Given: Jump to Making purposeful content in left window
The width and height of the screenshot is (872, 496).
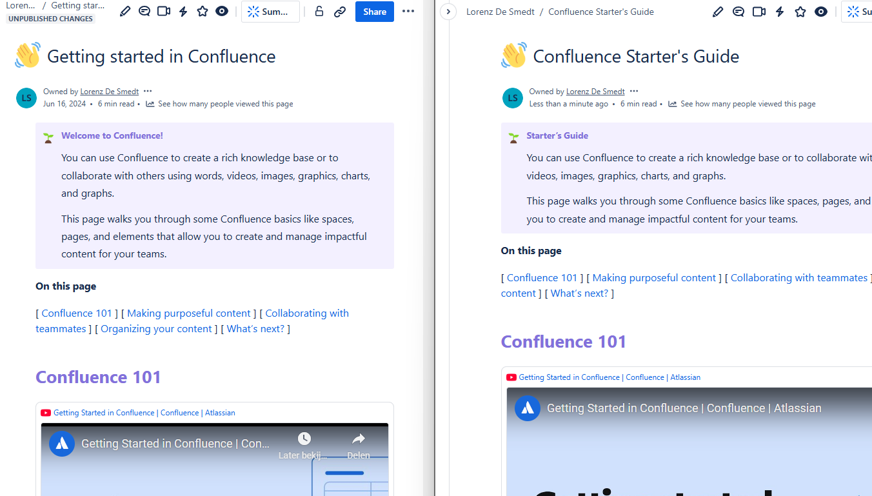Looking at the screenshot, I should [x=189, y=313].
